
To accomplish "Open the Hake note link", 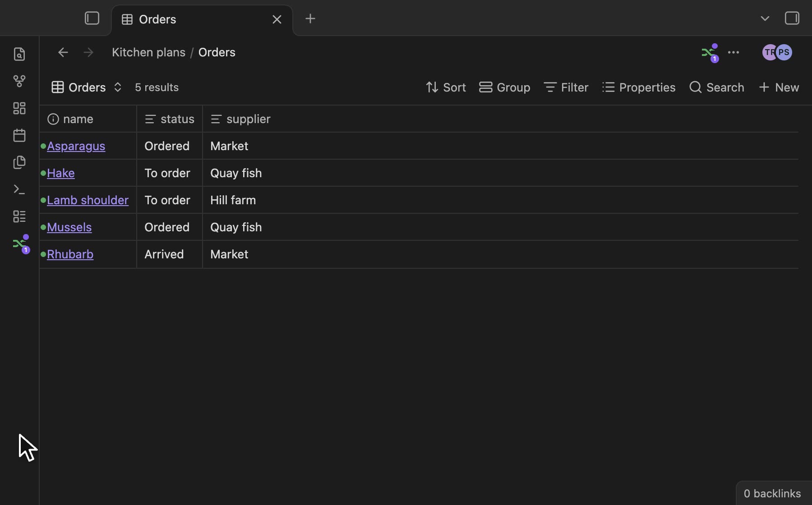I will (x=61, y=173).
